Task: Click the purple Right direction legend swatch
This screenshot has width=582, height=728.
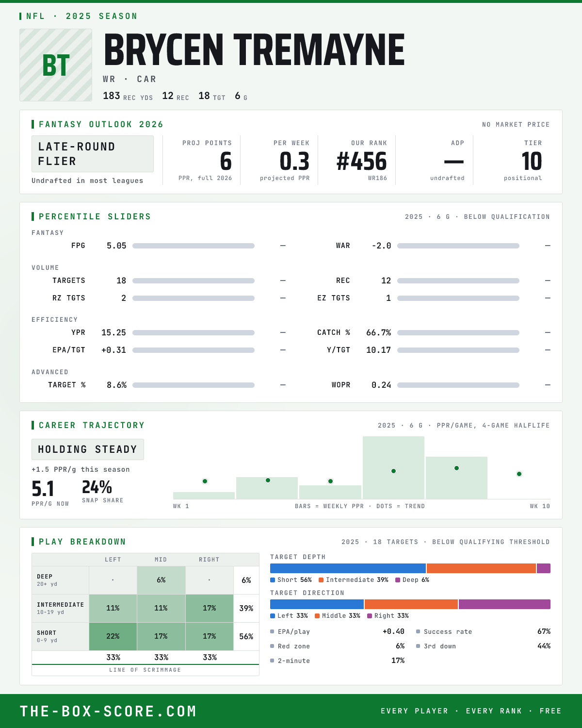Action: tap(370, 616)
